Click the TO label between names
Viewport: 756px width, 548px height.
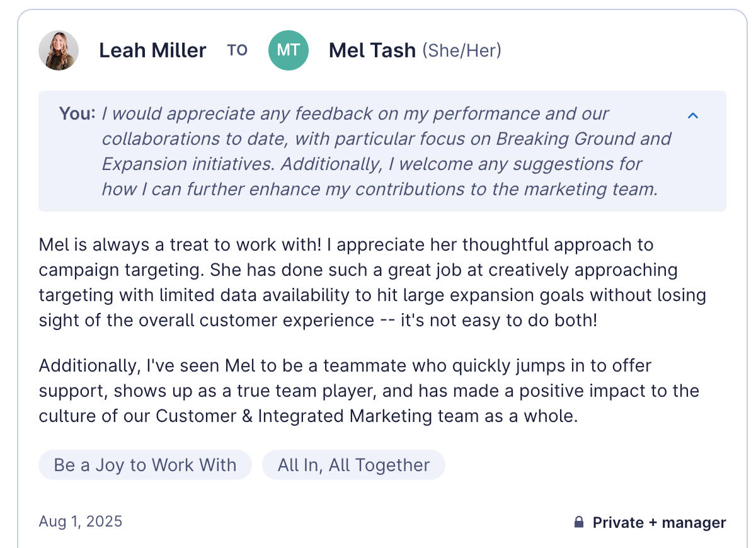coord(238,50)
